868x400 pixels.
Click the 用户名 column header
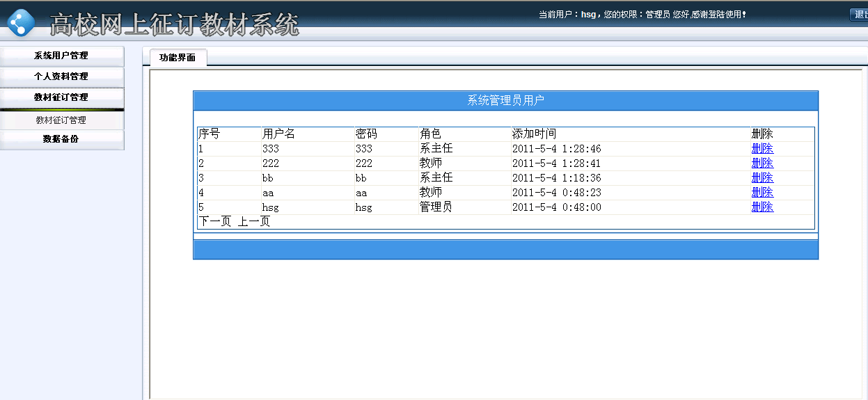point(278,134)
